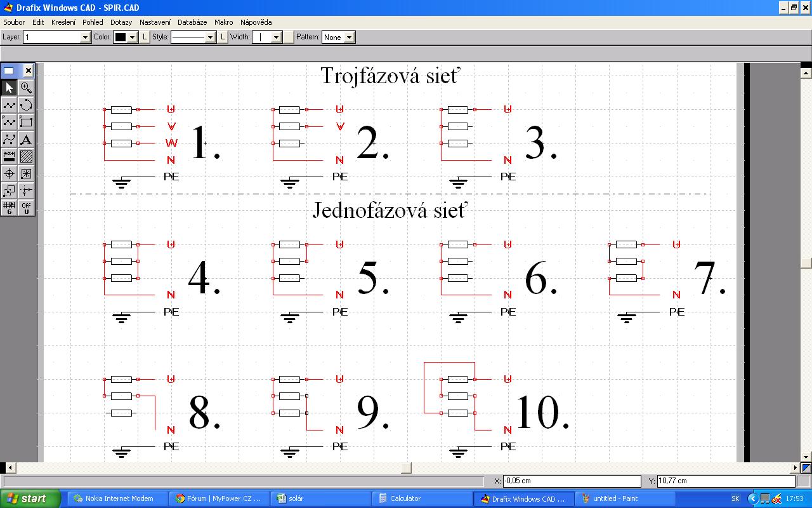Click the SK language indicator

pos(735,498)
